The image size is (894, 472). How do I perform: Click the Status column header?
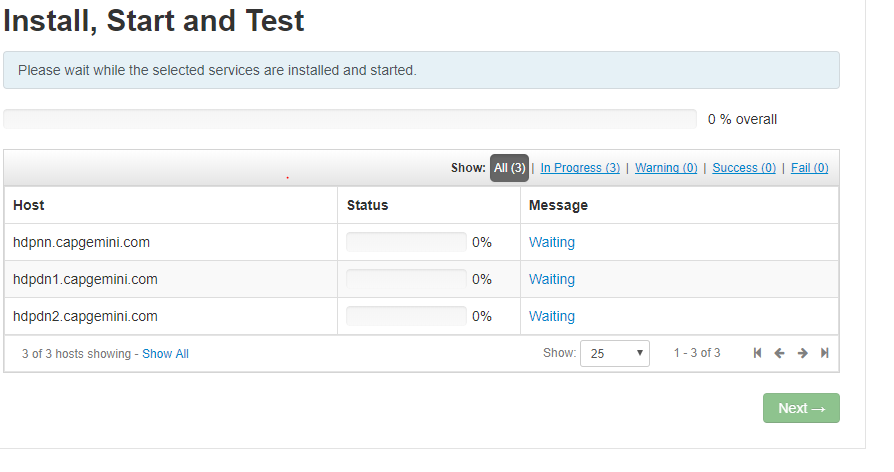[367, 205]
